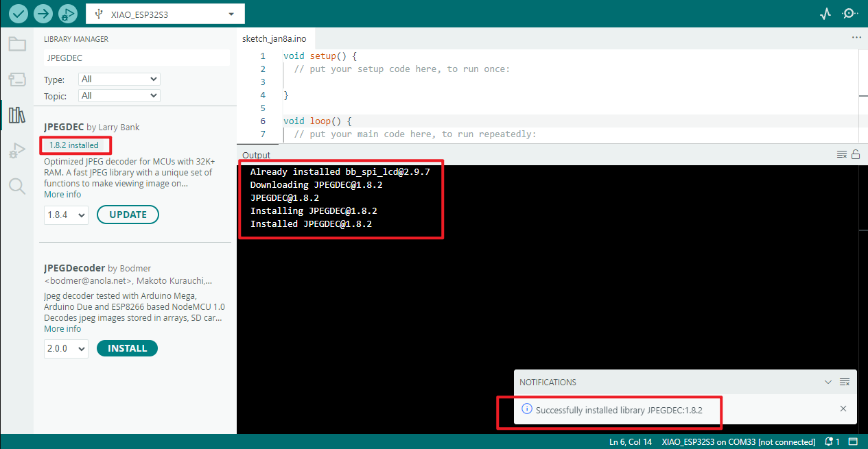This screenshot has width=868, height=449.
Task: Dismiss the JPEGDEC installed notification
Action: point(843,409)
